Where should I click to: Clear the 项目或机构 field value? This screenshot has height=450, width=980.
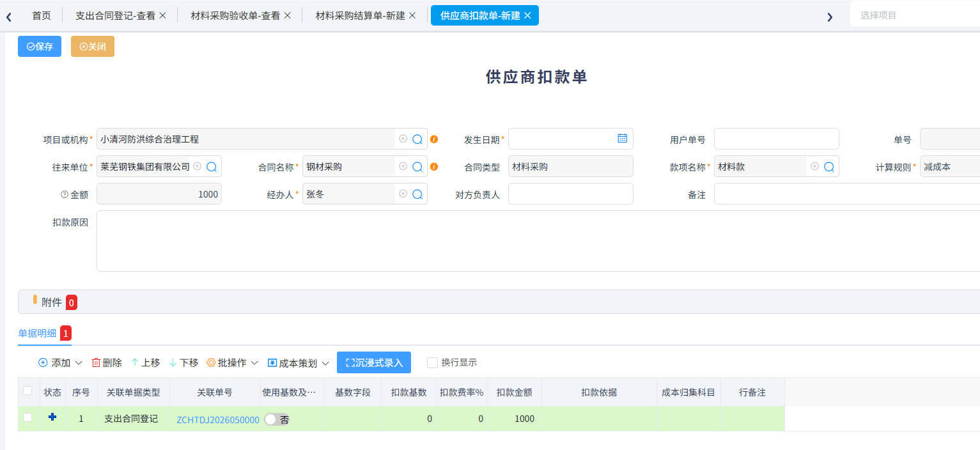pyautogui.click(x=403, y=139)
